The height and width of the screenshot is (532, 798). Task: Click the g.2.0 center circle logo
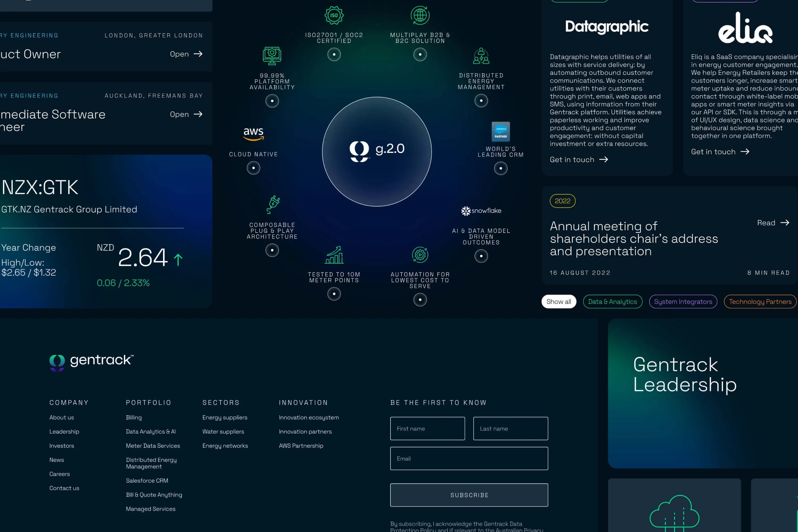pyautogui.click(x=377, y=151)
